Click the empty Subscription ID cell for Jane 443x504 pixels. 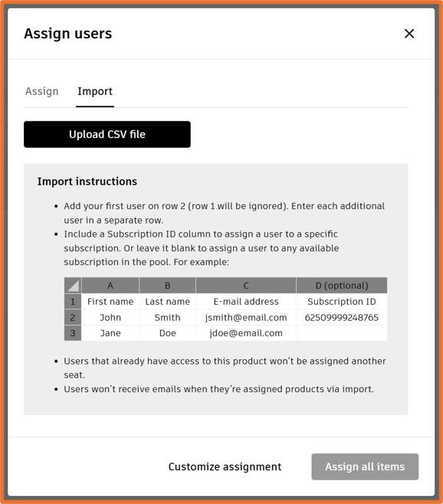click(342, 333)
